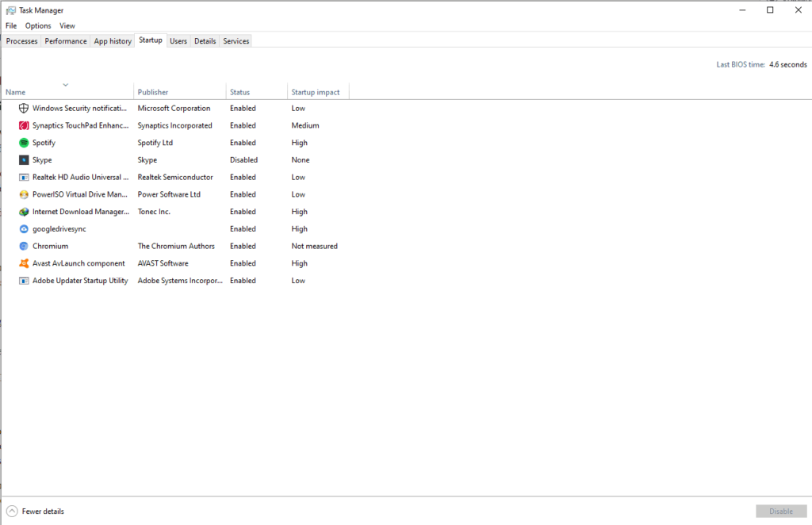Screen dimensions: 812x525
Task: Switch to the Users tab
Action: [178, 41]
